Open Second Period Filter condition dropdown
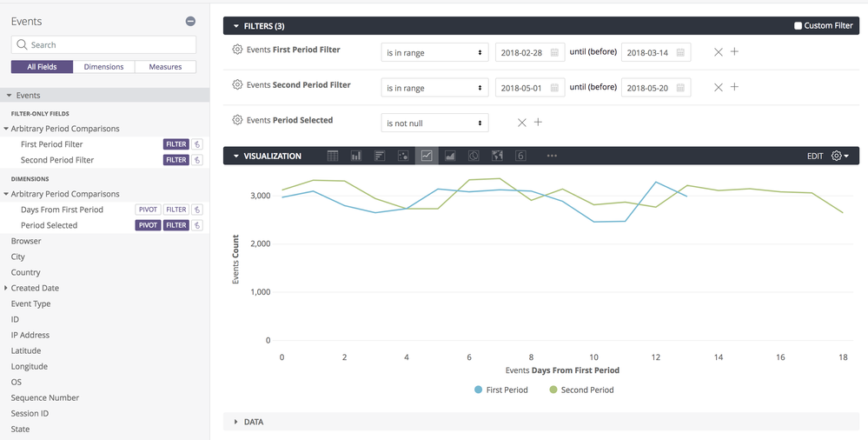Image resolution: width=868 pixels, height=440 pixels. click(434, 88)
